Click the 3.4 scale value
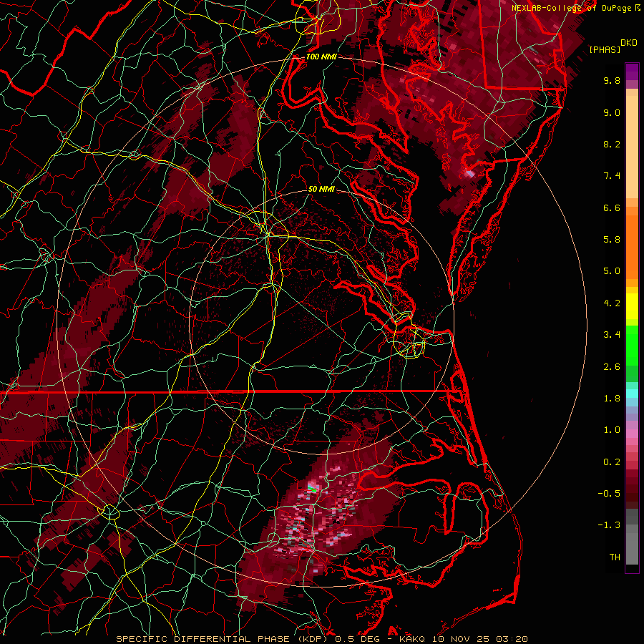644x644 pixels. pyautogui.click(x=612, y=335)
